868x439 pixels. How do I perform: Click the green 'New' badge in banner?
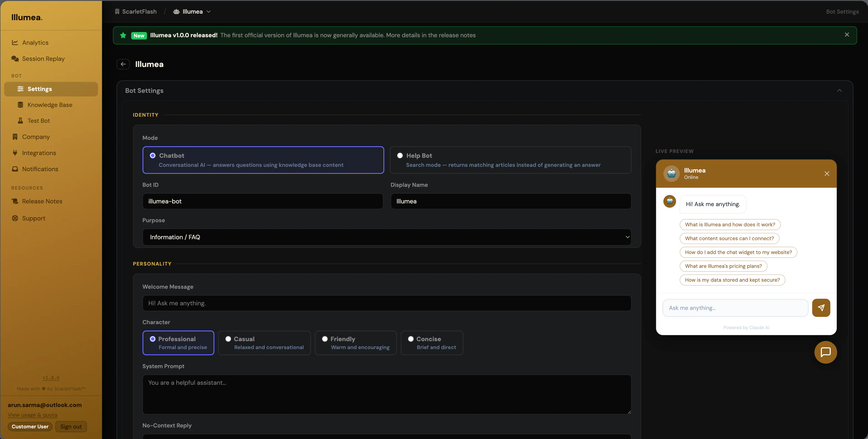(x=139, y=35)
